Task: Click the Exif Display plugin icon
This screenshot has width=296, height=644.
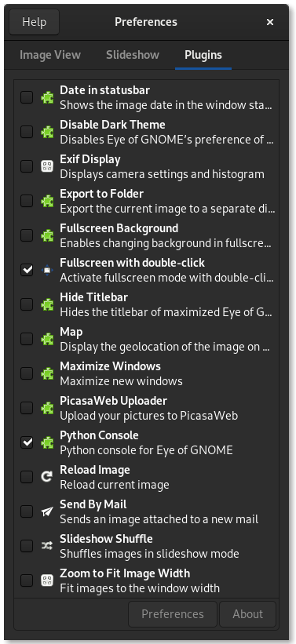Action: pos(47,166)
